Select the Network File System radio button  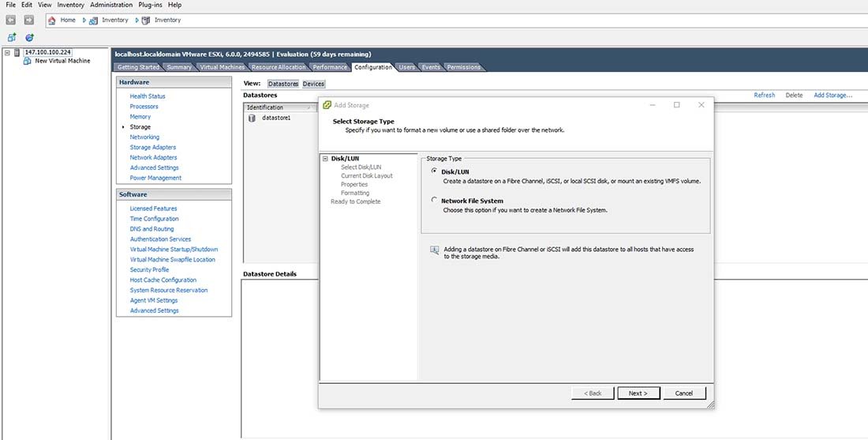coord(434,200)
